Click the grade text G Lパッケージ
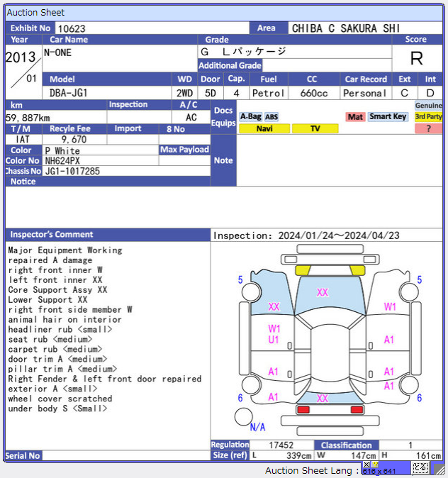Image resolution: width=448 pixels, height=478 pixels. click(243, 51)
